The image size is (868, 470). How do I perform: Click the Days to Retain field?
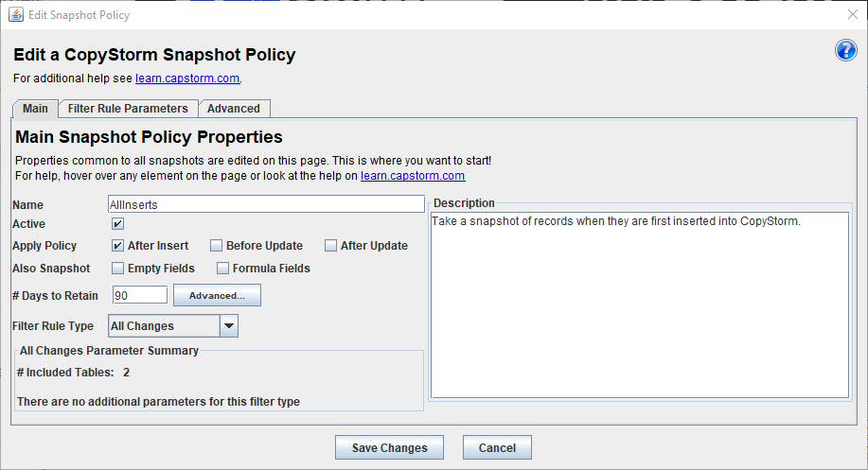click(x=139, y=295)
